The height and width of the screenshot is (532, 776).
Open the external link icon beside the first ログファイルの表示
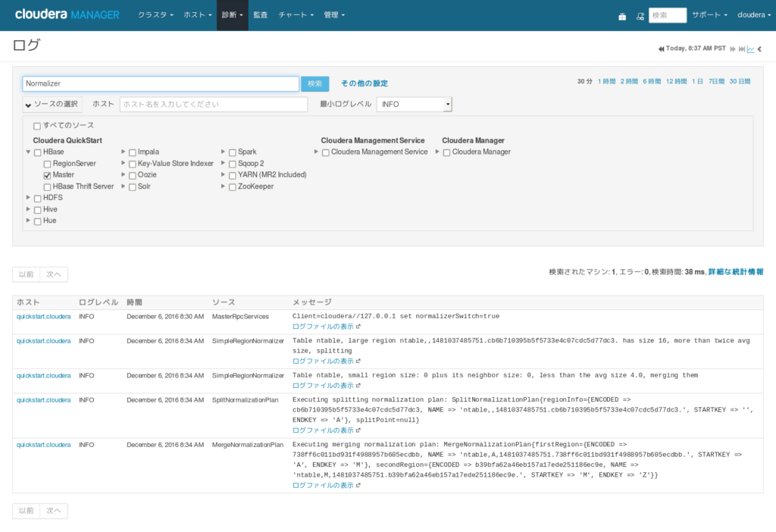pos(358,327)
